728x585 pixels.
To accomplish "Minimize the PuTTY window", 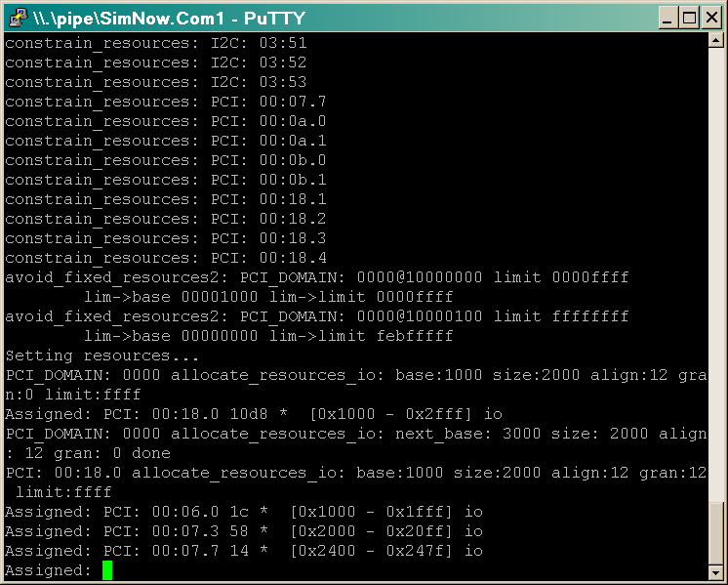I will tap(667, 17).
